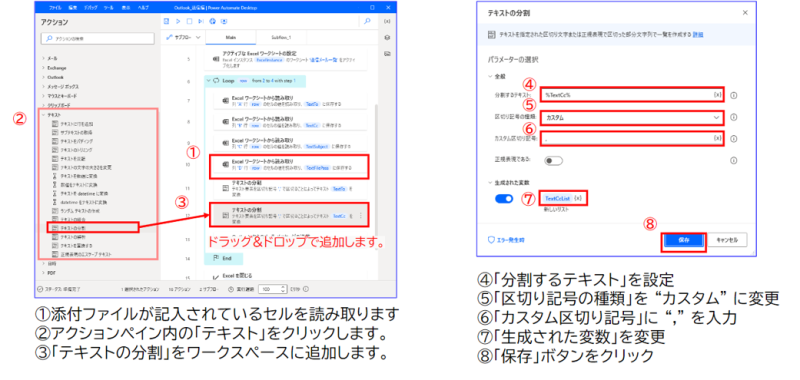Close the テキストの分割 dialog

pos(745,13)
